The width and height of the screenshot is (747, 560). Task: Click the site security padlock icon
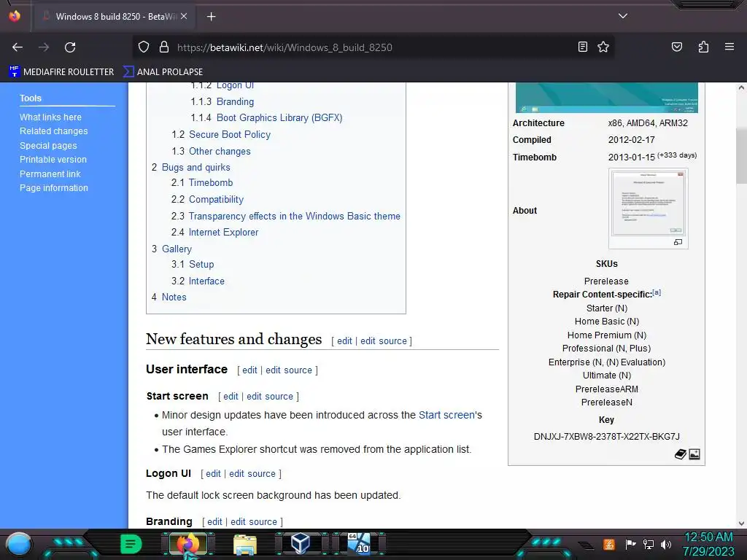(x=164, y=47)
